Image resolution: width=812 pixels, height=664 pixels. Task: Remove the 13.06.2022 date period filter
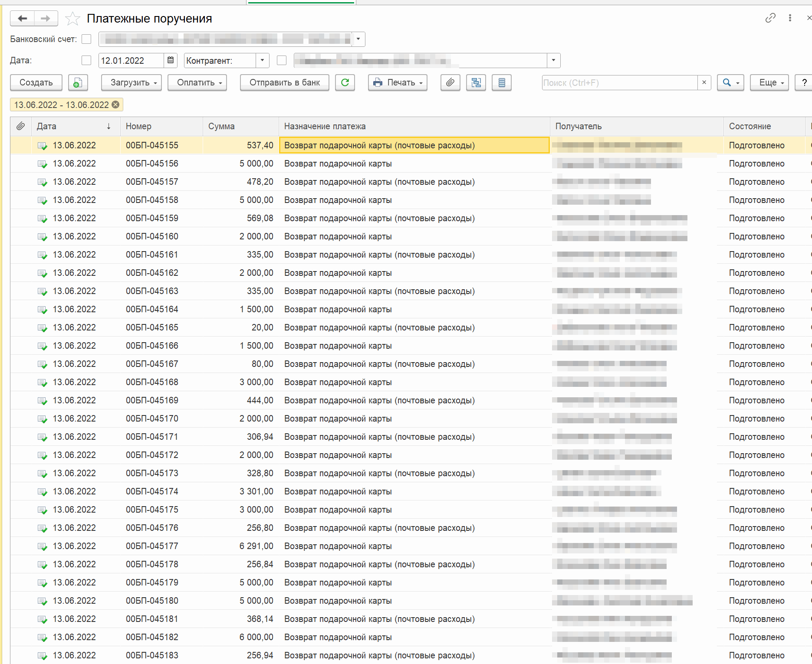click(x=116, y=105)
